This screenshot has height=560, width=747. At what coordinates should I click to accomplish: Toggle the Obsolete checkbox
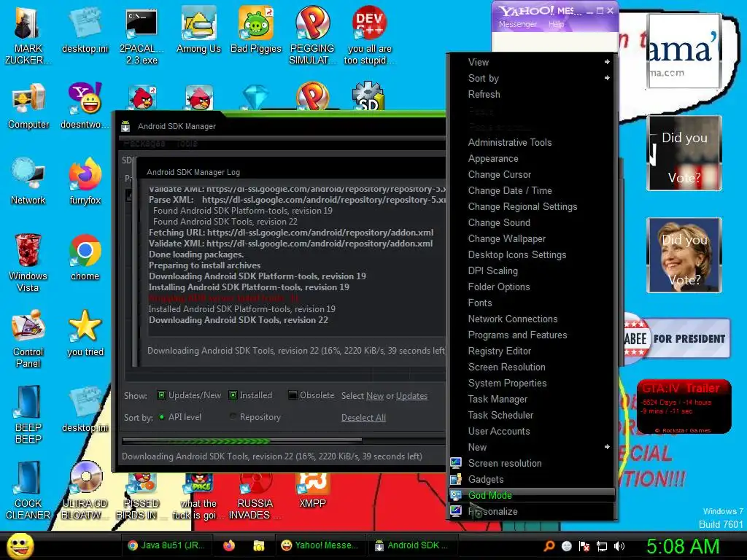[293, 394]
